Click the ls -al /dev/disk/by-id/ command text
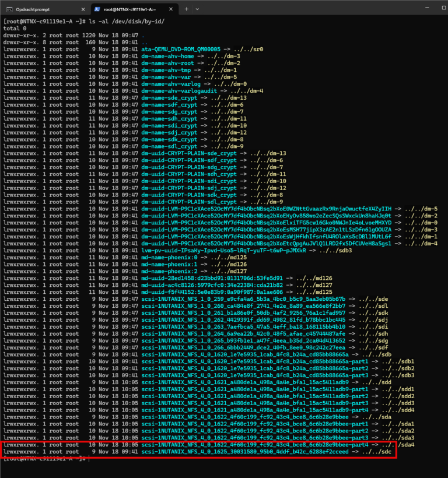 [x=127, y=22]
